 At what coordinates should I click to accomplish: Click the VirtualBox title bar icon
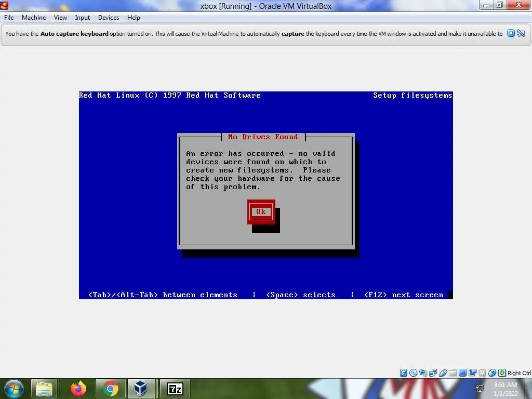(4, 5)
